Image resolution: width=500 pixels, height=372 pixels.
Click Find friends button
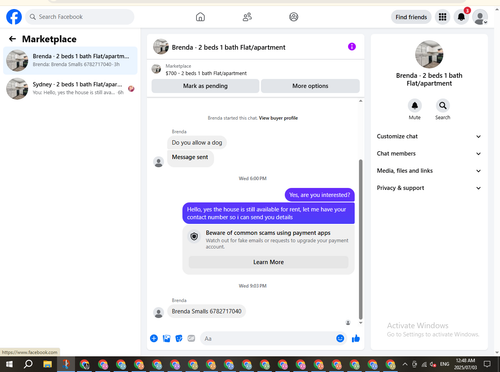[x=411, y=17]
